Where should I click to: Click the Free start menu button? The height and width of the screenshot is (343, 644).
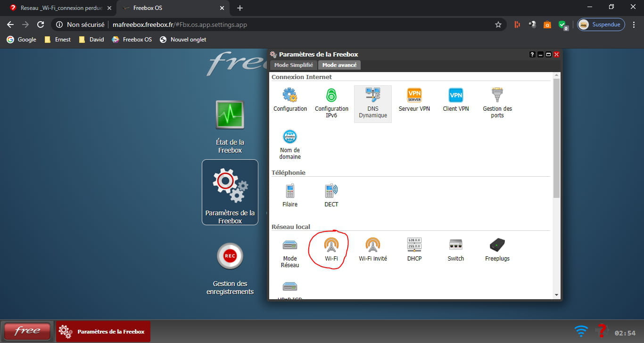27,331
